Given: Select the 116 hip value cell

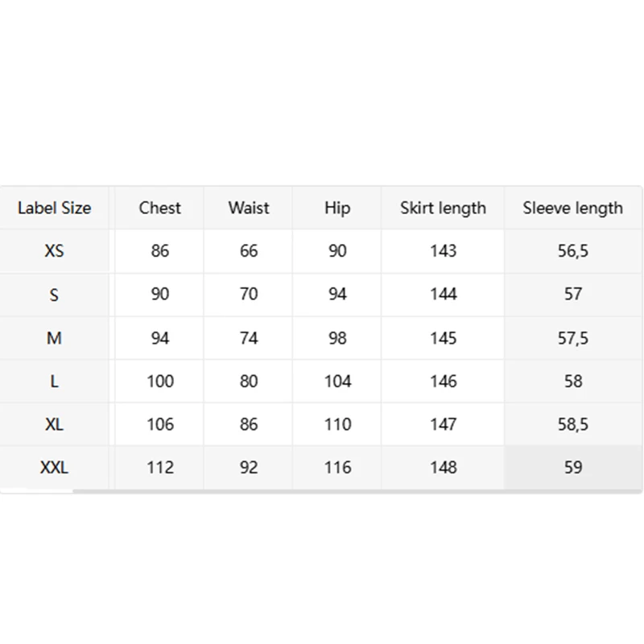Looking at the screenshot, I should (337, 468).
